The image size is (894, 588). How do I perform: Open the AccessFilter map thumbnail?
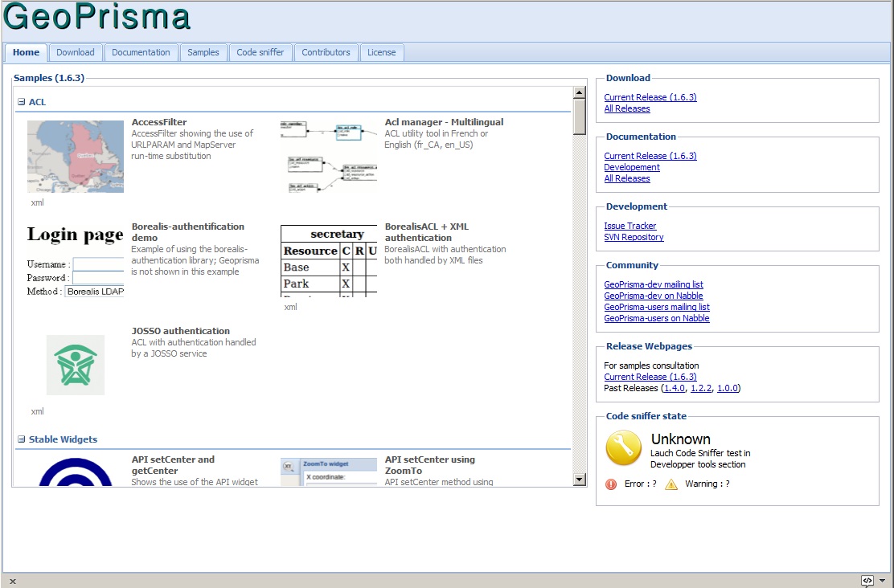[x=76, y=156]
